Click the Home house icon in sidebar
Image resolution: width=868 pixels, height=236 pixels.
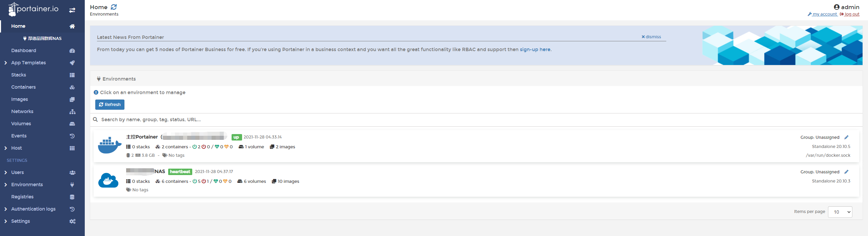click(x=72, y=26)
